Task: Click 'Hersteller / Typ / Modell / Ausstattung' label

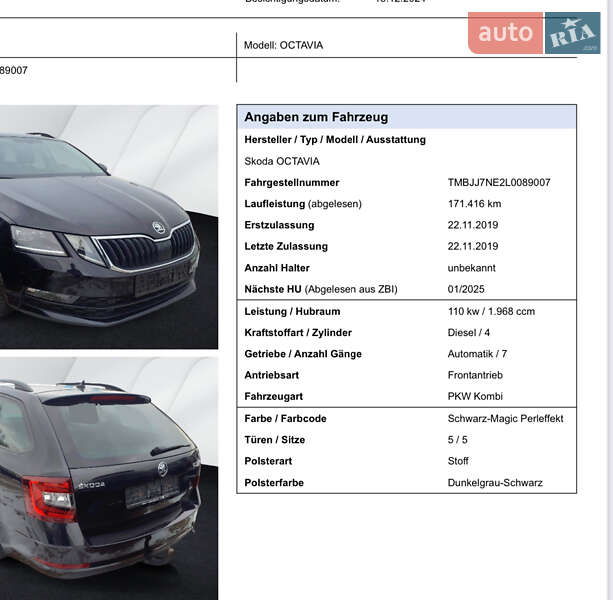Action: point(335,140)
